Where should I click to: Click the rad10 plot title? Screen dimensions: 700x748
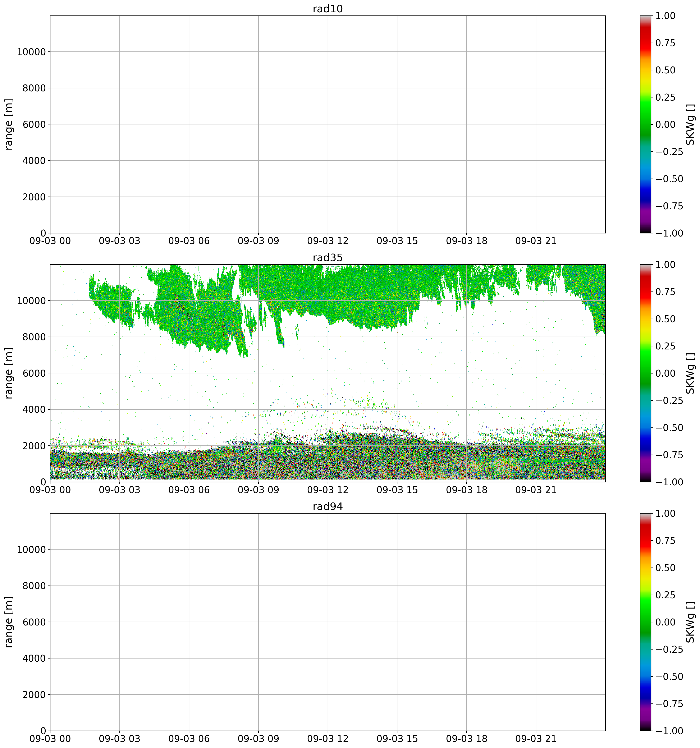pyautogui.click(x=328, y=9)
